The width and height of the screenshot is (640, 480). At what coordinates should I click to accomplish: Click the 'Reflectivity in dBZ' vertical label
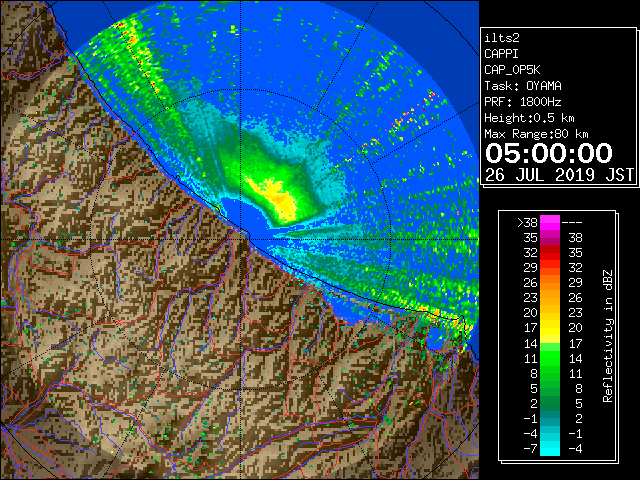(608, 336)
